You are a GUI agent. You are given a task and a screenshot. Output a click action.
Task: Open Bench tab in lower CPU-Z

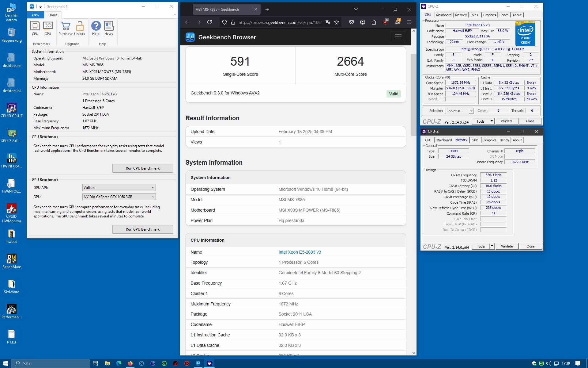(504, 140)
